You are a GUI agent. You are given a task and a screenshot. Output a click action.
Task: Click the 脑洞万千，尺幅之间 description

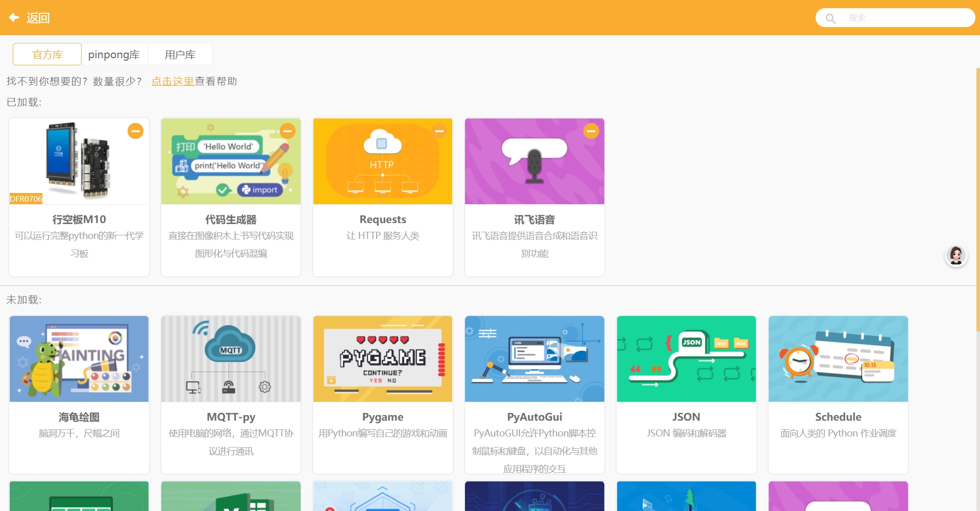(x=79, y=433)
